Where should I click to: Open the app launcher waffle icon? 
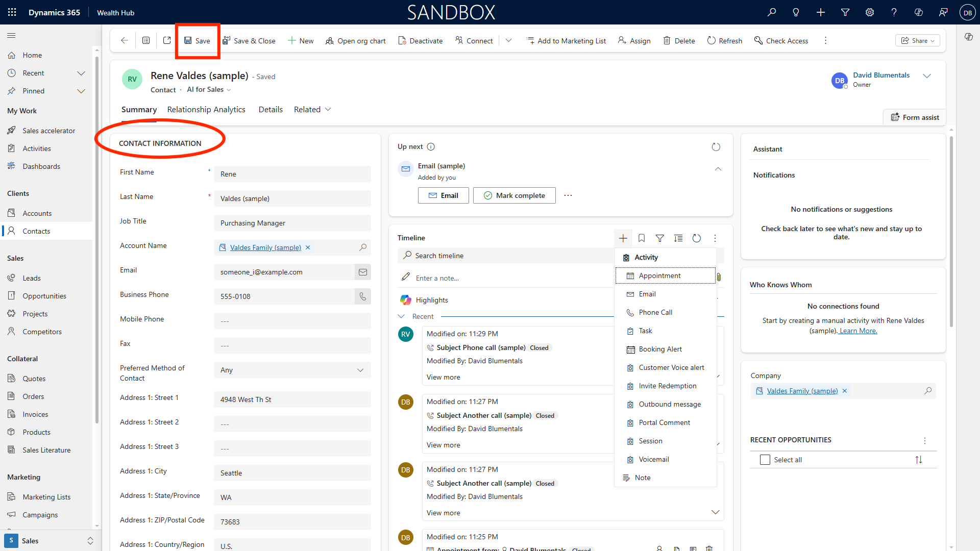click(12, 12)
